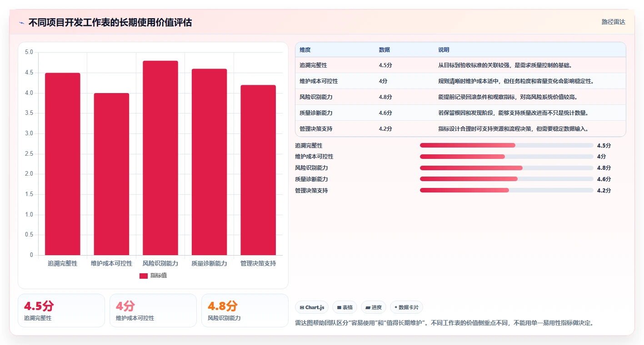Click the 维护成本可控性 progress bar
The height and width of the screenshot is (345, 644).
[507, 157]
